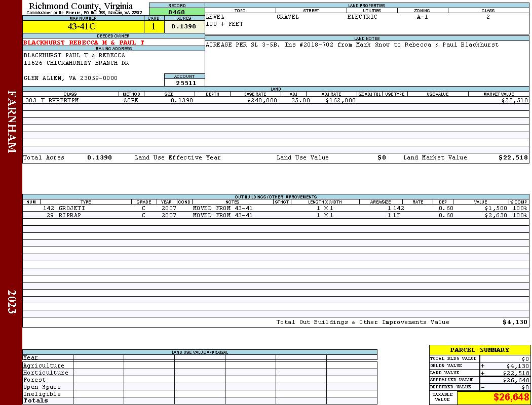Click TOTAL BLDG VALUE label
The height and width of the screenshot is (405, 532).
coord(453,358)
